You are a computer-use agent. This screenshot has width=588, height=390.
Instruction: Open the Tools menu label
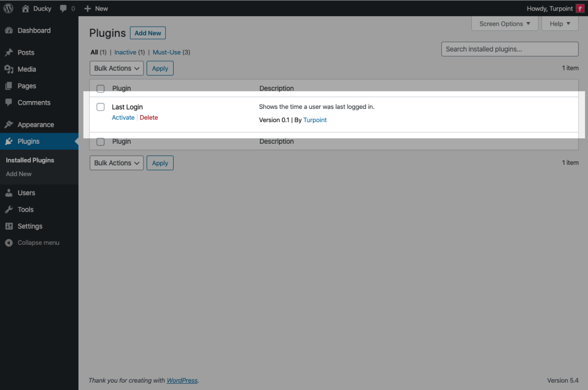pyautogui.click(x=26, y=209)
